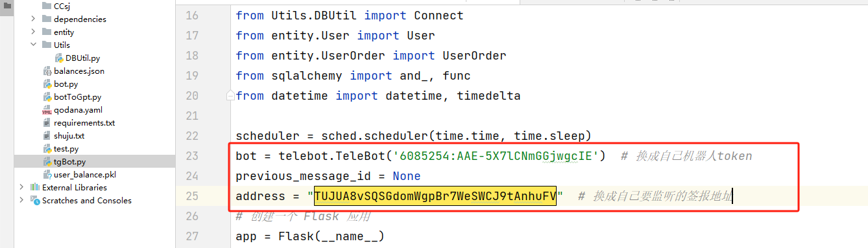The height and width of the screenshot is (248, 868).
Task: Open the Project tool window folder icon
Action: coord(6,5)
